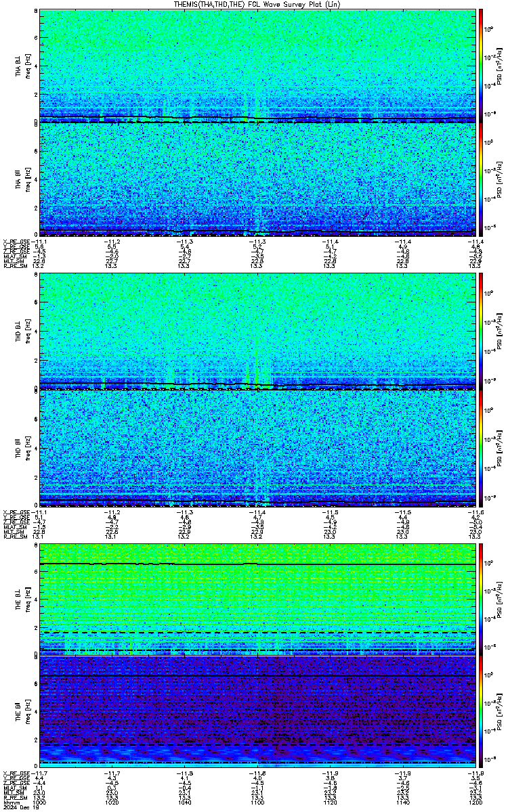Click the plot title THEMIS FGL Wave Survey

[257, 4]
